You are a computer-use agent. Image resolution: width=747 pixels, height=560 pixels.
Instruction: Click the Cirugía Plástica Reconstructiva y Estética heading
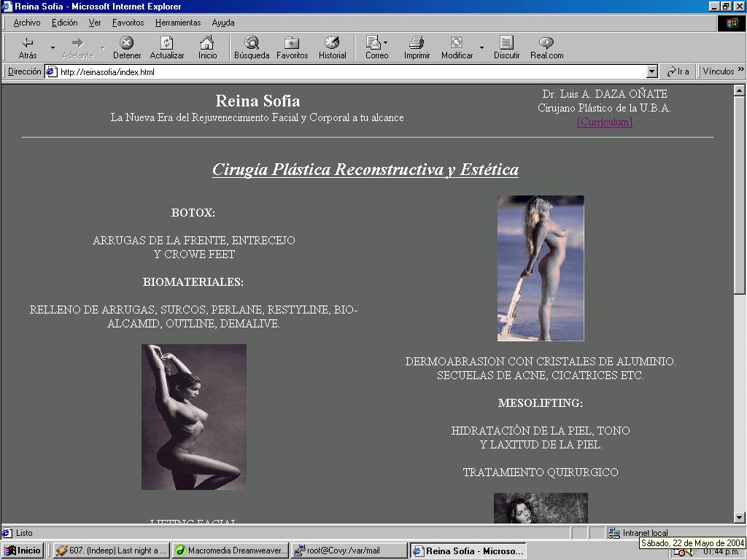[365, 169]
